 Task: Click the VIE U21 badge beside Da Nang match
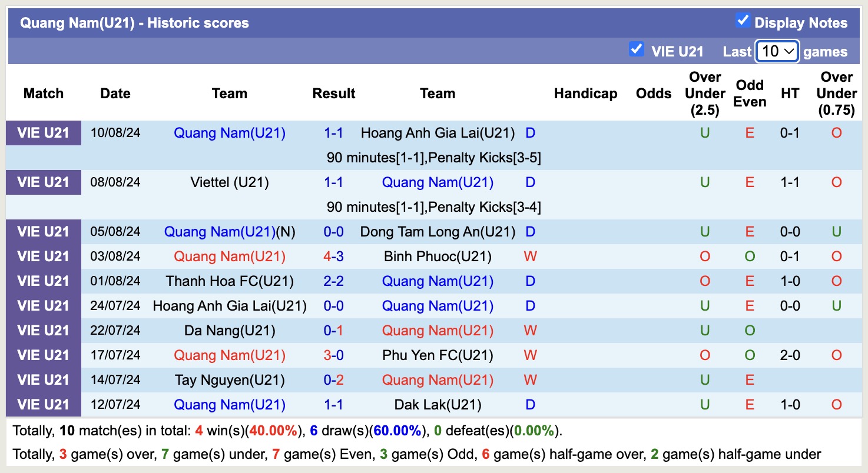tap(43, 330)
